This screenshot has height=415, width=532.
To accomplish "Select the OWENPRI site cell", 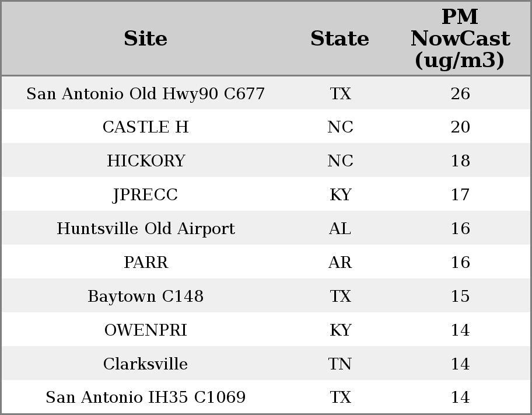I will coord(145,330).
